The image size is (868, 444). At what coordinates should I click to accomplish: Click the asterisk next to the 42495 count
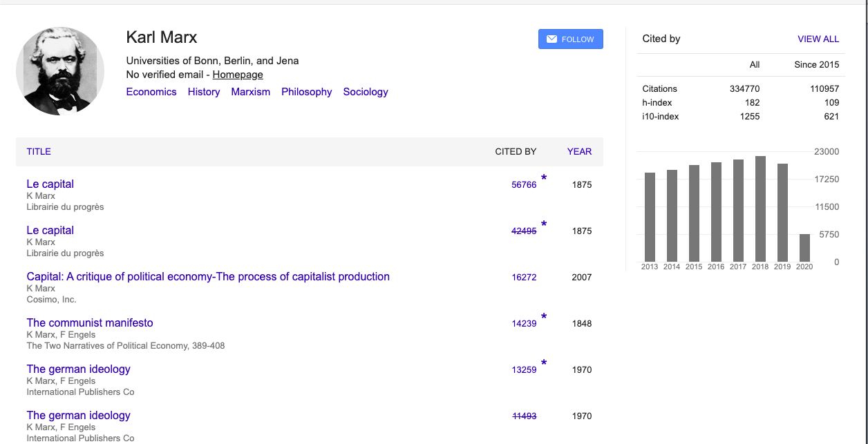(x=544, y=225)
